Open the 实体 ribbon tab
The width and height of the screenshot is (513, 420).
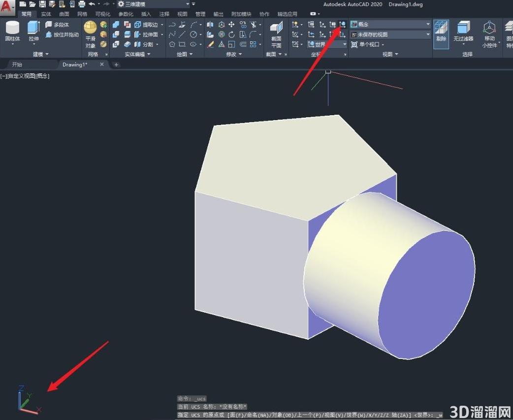[x=46, y=14]
